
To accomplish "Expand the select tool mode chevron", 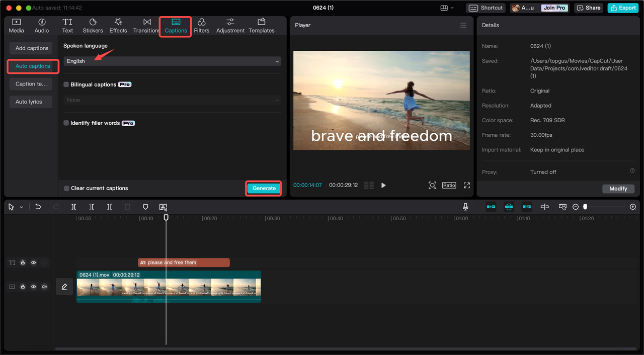I will click(21, 207).
